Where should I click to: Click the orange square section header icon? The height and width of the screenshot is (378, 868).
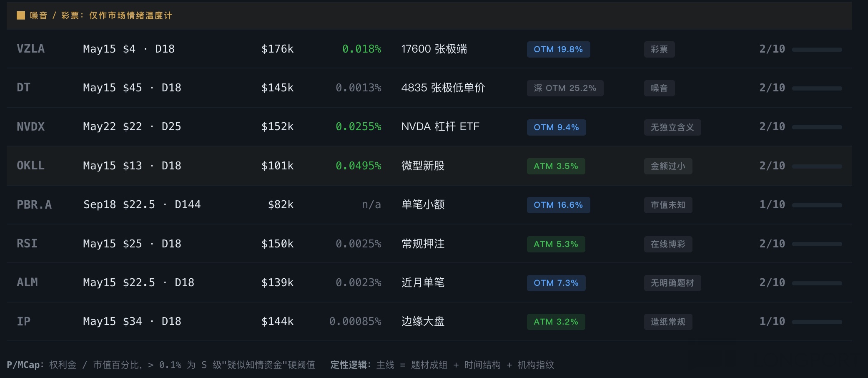point(21,15)
